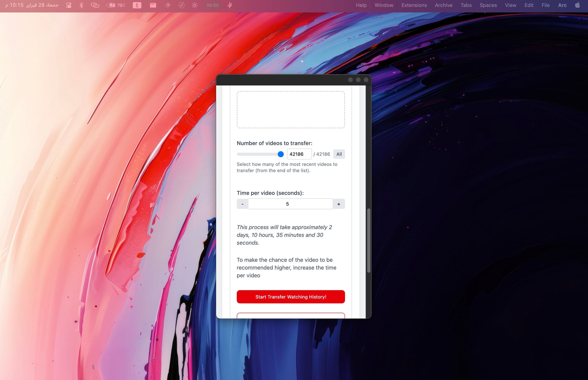Click the sun brightness menu bar icon
Viewport: 588px width, 380px height.
coord(195,5)
